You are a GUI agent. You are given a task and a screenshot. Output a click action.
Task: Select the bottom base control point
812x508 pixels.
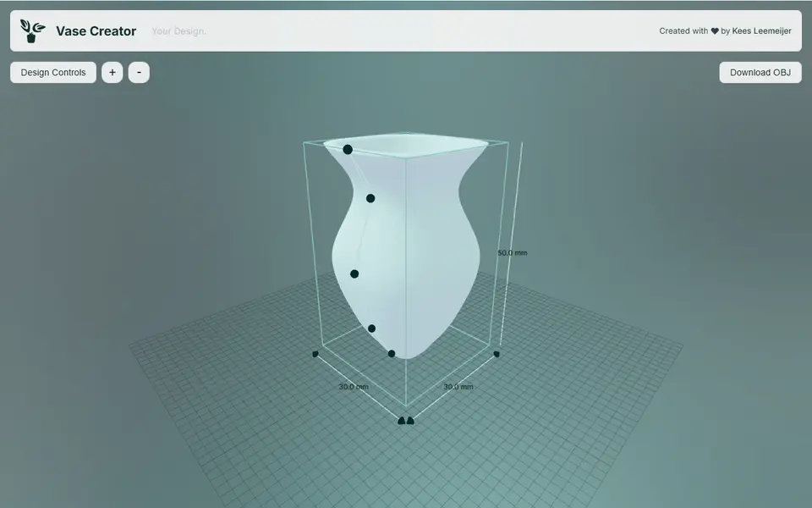point(392,354)
